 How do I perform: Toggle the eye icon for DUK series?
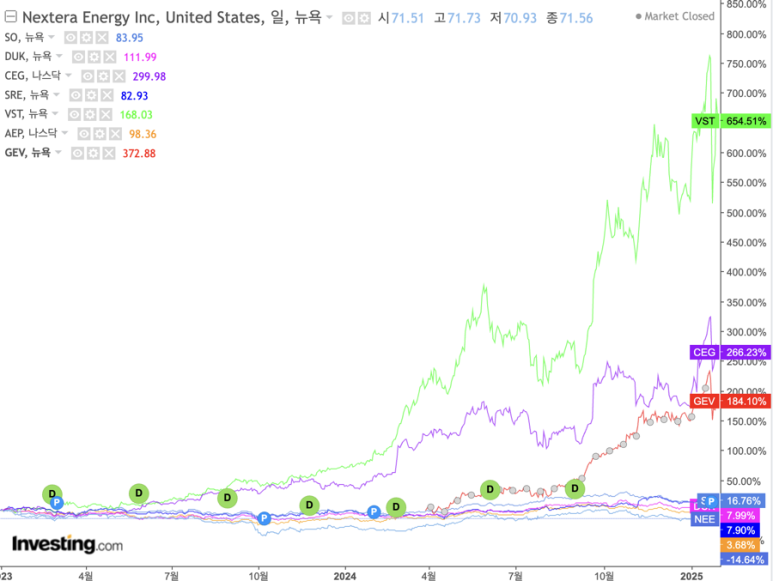78,57
